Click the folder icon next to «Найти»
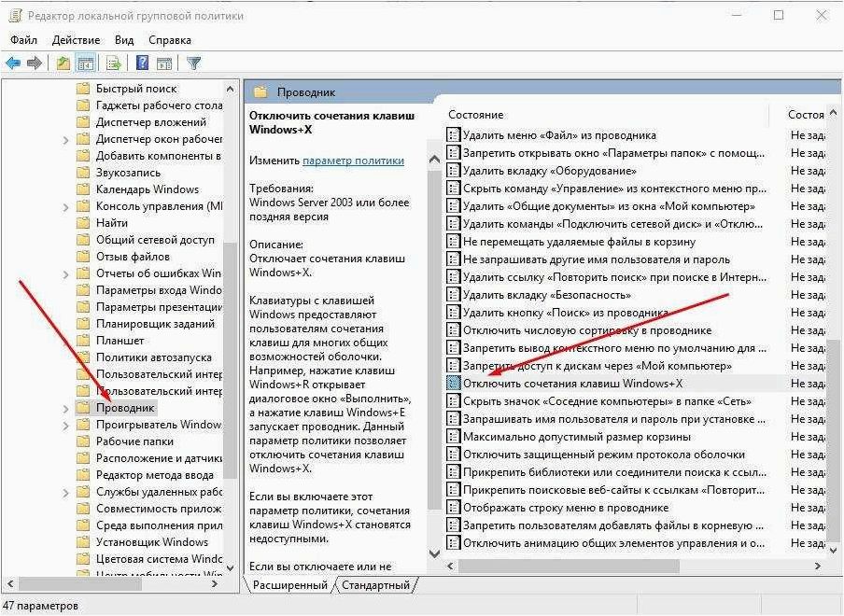Screen dimensions: 844x616 (x=83, y=223)
